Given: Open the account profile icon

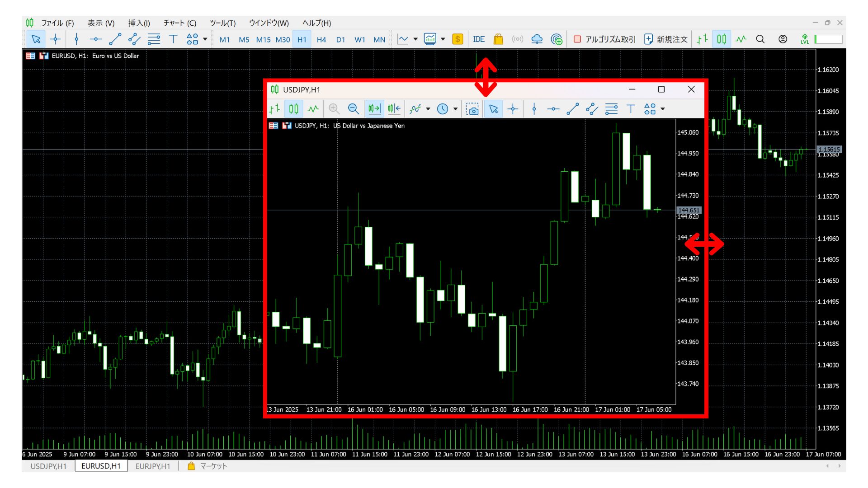Looking at the screenshot, I should tap(783, 39).
